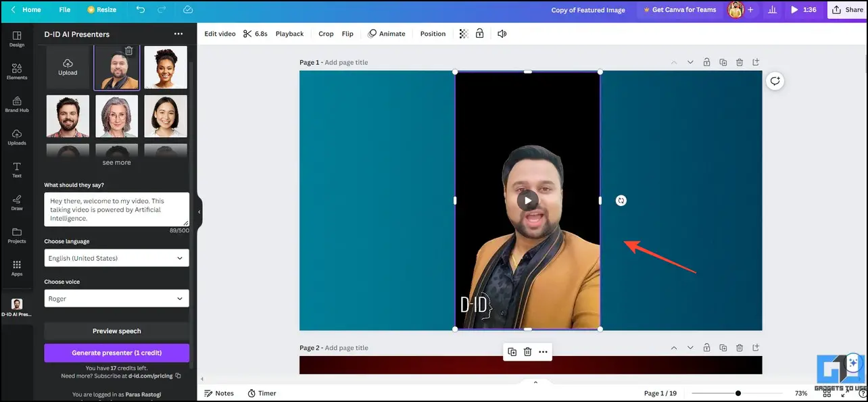Screen dimensions: 868x402
Task: Share the design
Action: [x=847, y=10]
